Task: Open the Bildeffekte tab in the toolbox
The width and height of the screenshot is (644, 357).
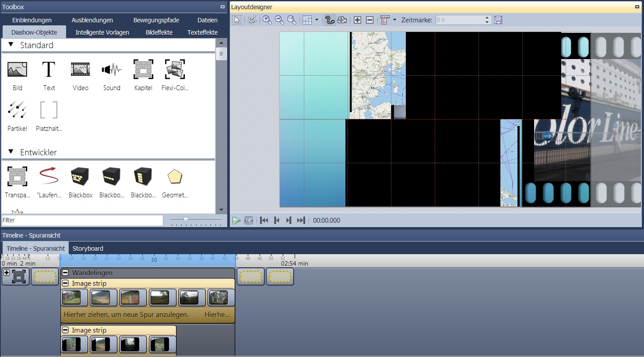Action: click(159, 32)
